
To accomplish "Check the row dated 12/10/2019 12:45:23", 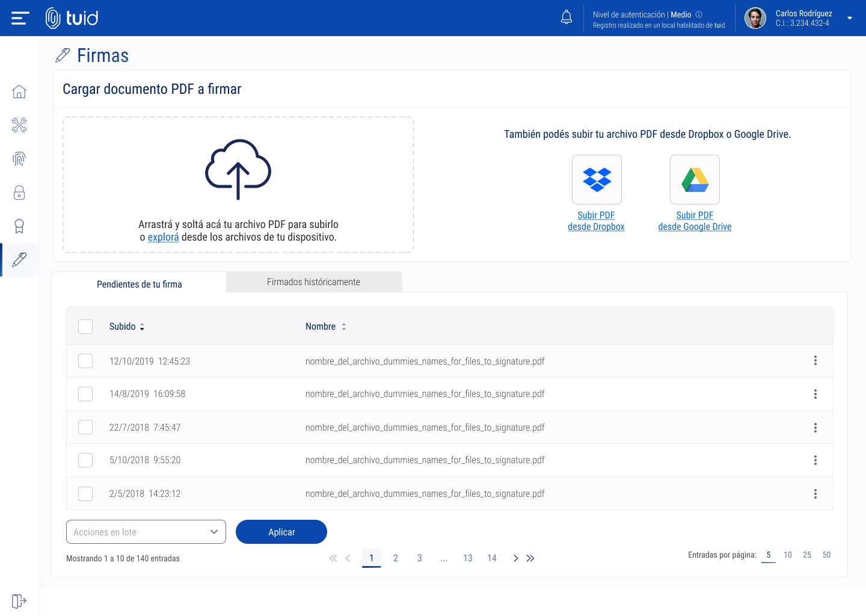I will (x=85, y=361).
